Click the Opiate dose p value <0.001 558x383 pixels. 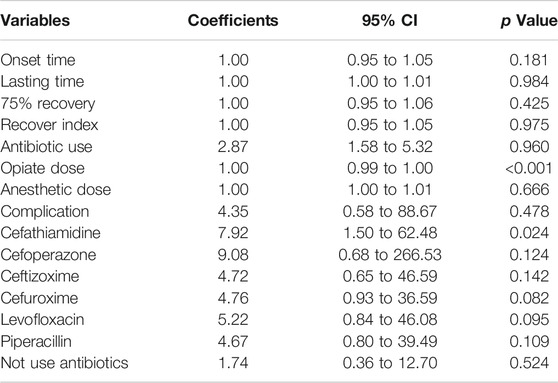[x=529, y=168]
